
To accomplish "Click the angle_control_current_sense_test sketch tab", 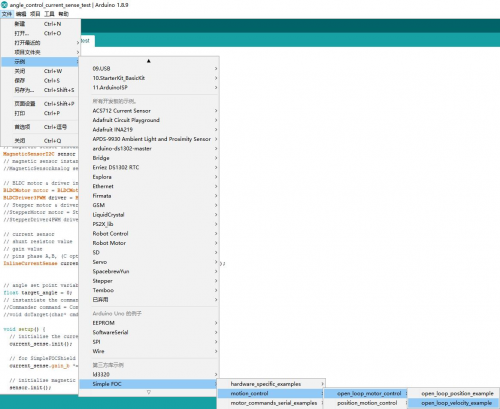I will [87, 41].
